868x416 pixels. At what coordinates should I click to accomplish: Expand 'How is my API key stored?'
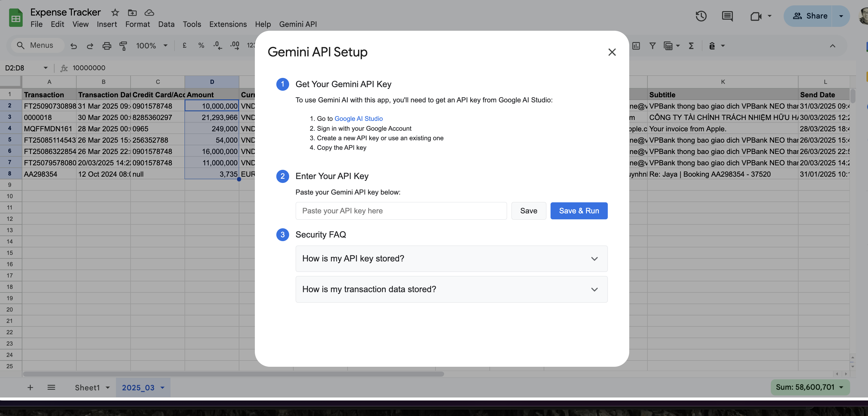click(x=451, y=258)
